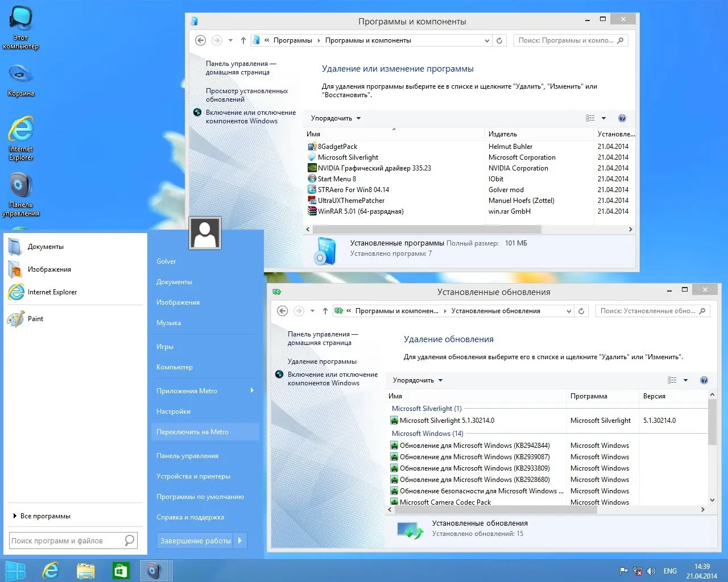Go back in Установленные обновления window

[x=282, y=311]
